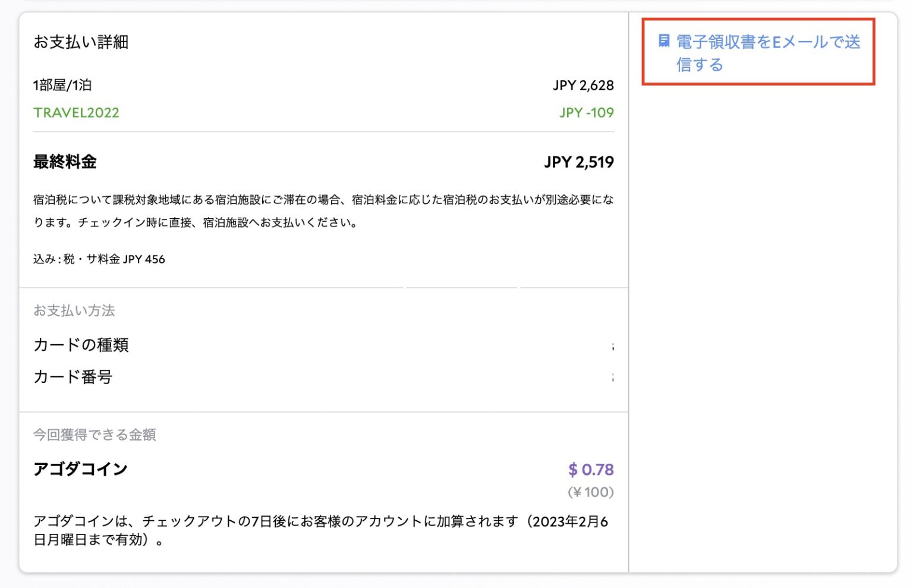
Task: Select the 込み：税・サ料金 JPY 456 text
Action: [x=99, y=259]
